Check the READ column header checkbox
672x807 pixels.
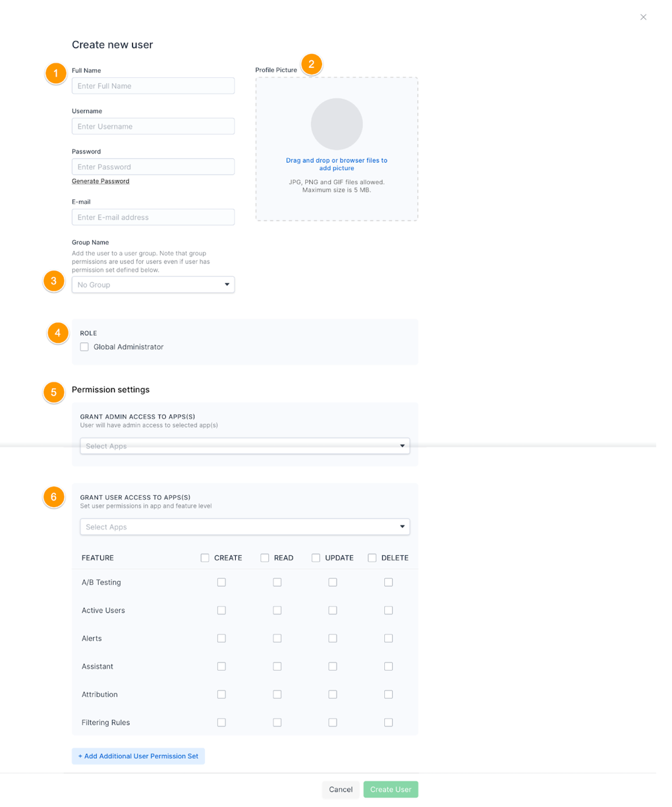[265, 558]
